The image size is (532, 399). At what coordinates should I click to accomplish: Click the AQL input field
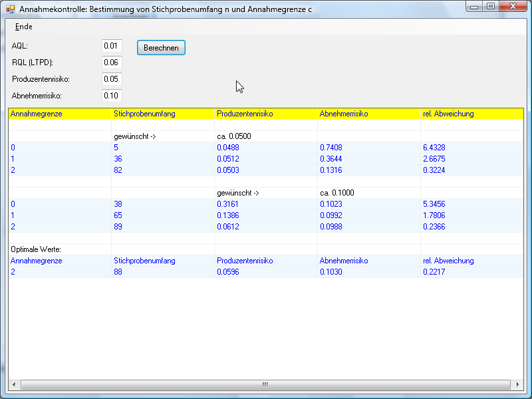click(x=112, y=46)
